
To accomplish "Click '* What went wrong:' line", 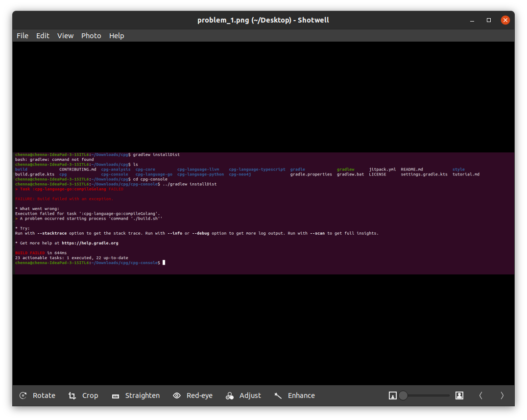I will pos(37,209).
